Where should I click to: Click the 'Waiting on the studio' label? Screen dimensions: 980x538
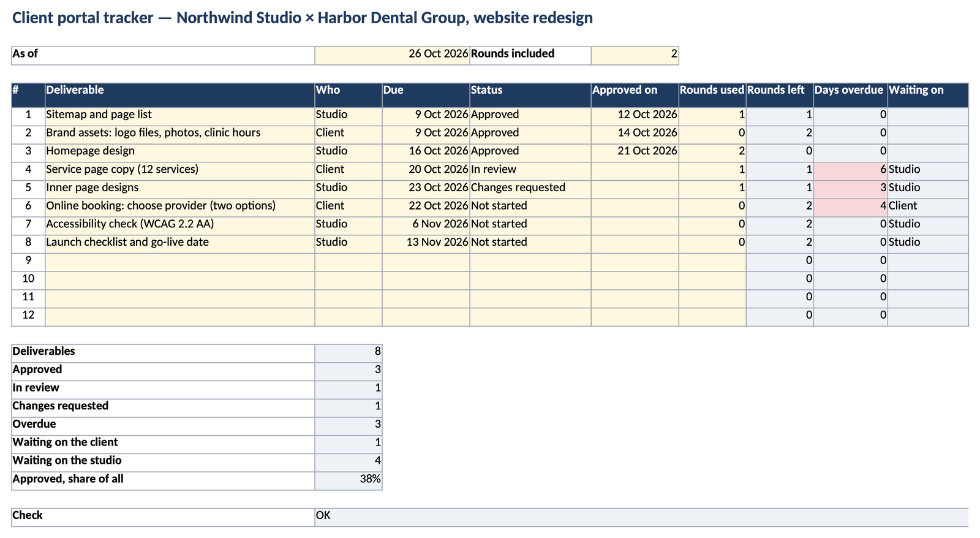163,463
